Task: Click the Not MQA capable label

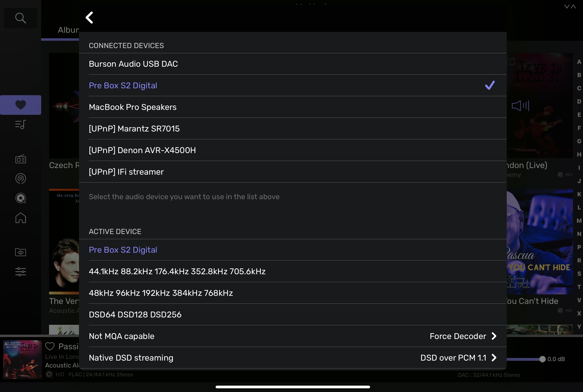Action: coord(121,336)
